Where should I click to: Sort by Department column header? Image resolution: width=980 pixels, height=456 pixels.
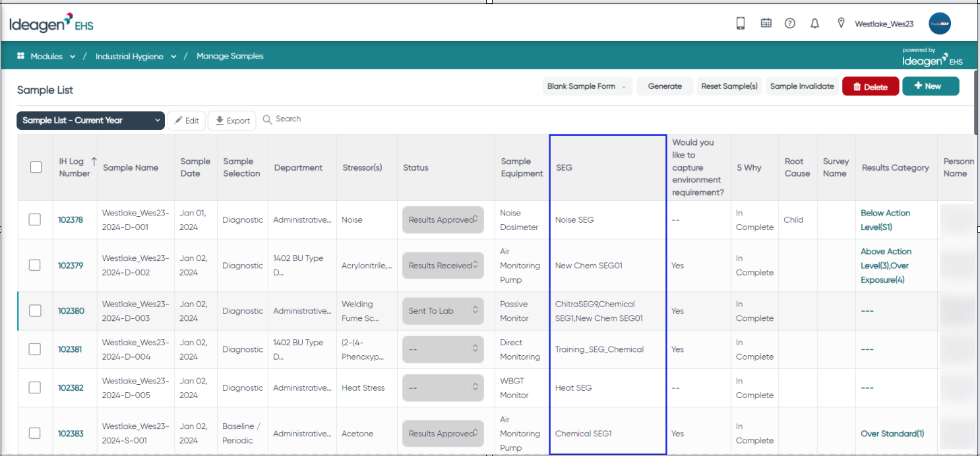[298, 167]
